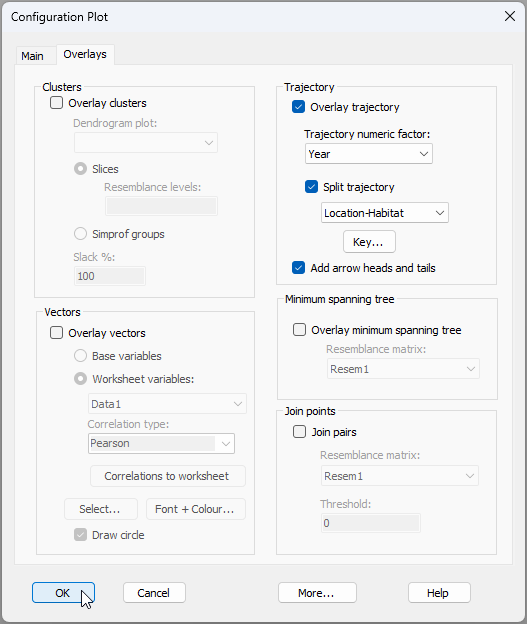This screenshot has width=527, height=624.
Task: Choose Simprof groups option
Action: [x=80, y=234]
